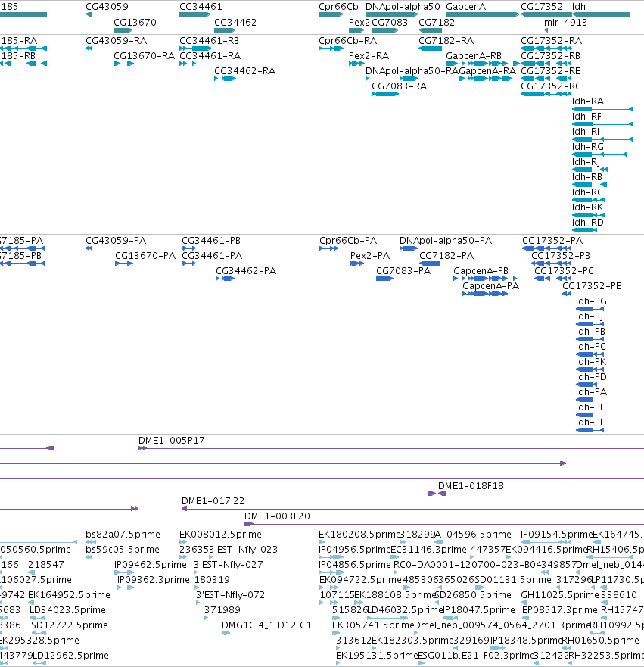Image resolution: width=644 pixels, height=667 pixels.
Task: Select protein label CG13670-PA
Action: click(145, 256)
